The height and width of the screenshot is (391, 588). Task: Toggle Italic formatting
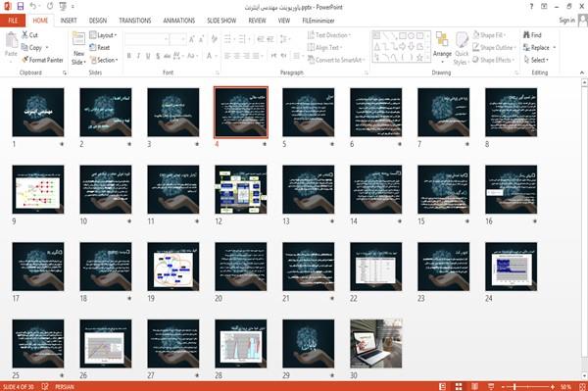tap(138, 56)
